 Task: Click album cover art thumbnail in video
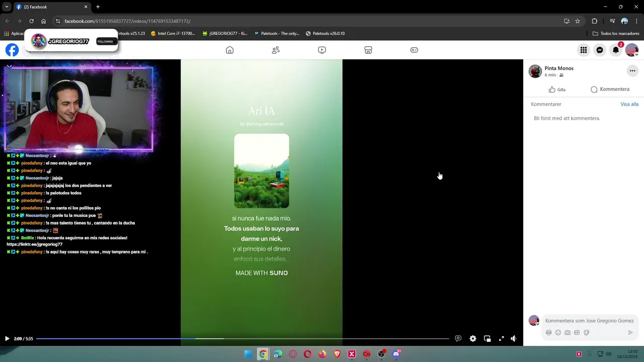point(262,171)
